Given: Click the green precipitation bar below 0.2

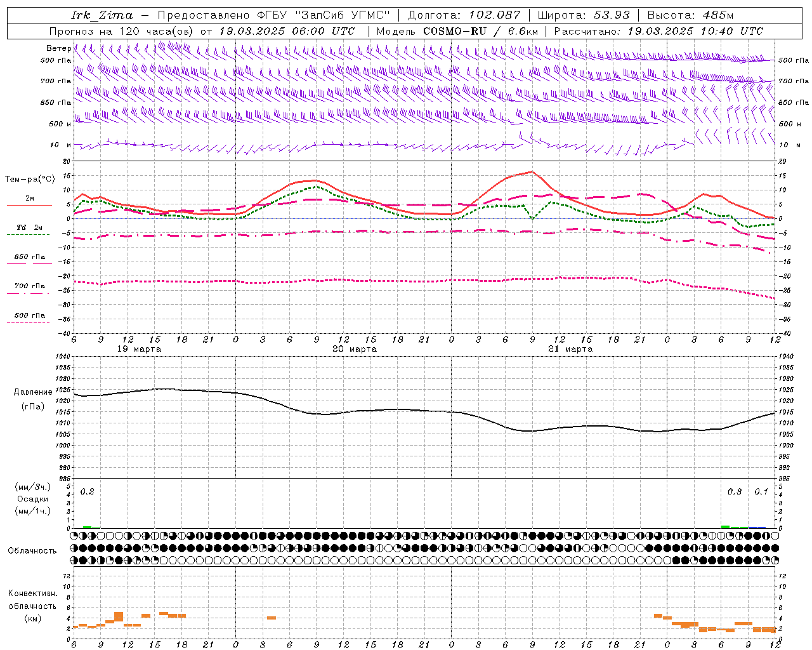Looking at the screenshot, I should pos(88,527).
